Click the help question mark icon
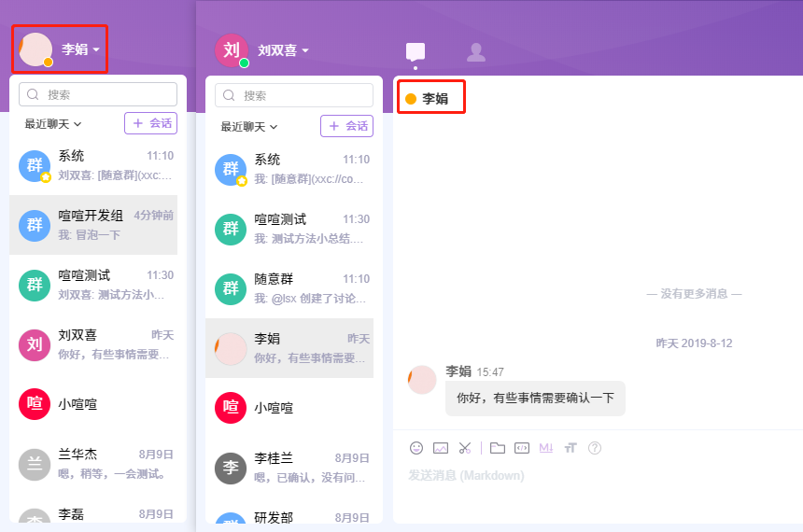The image size is (803, 532). coord(595,448)
